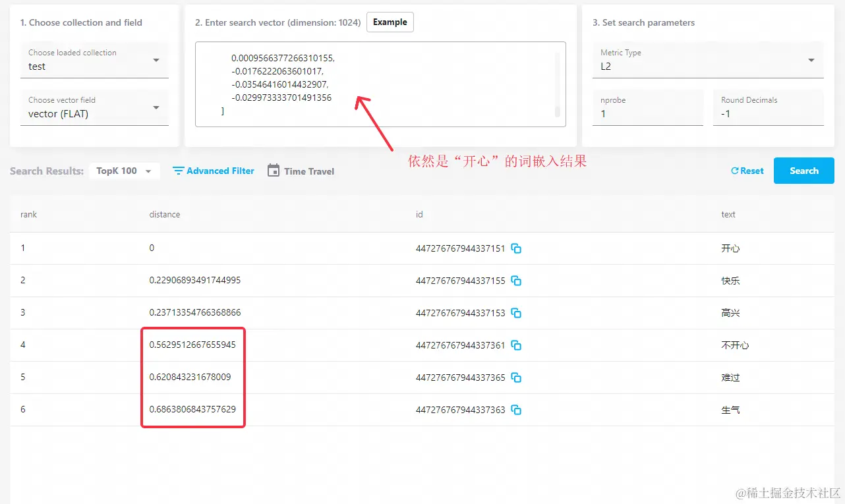Click the id column header
Viewport: 845px width, 504px height.
click(x=419, y=215)
